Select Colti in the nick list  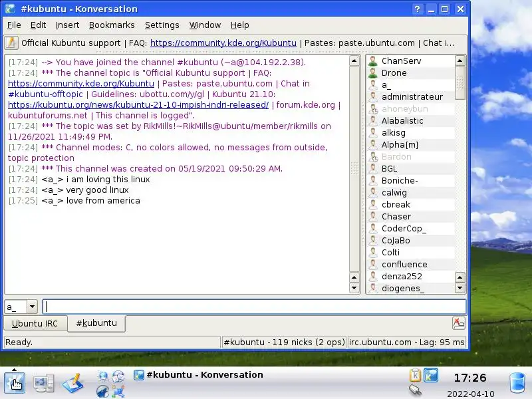click(x=411, y=253)
